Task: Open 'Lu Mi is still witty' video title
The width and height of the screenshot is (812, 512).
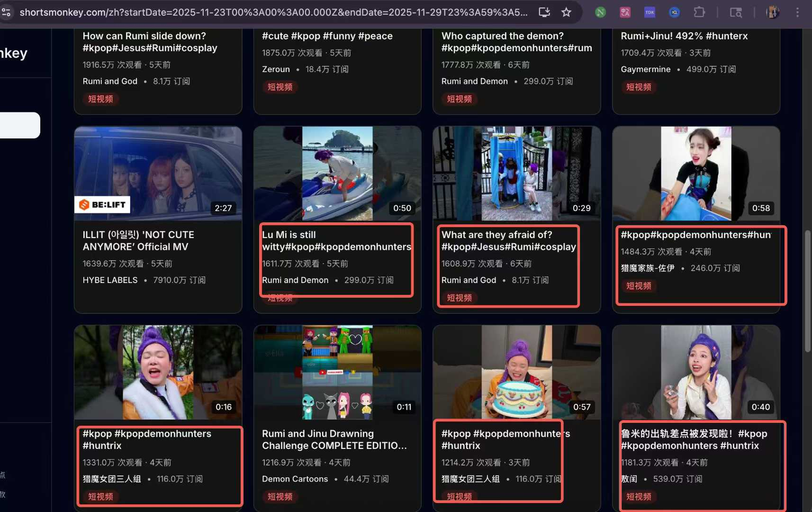Action: coord(337,241)
